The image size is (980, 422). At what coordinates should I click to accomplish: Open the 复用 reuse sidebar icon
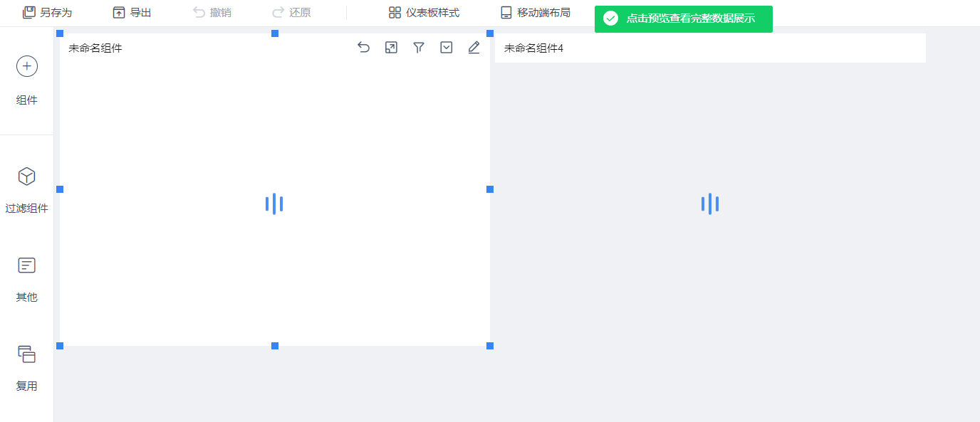click(x=27, y=354)
